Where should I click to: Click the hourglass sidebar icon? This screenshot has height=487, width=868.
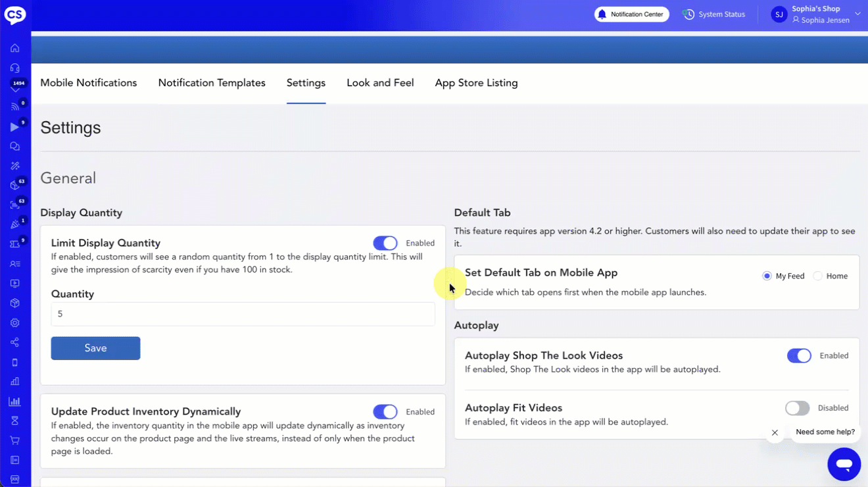[x=14, y=421]
